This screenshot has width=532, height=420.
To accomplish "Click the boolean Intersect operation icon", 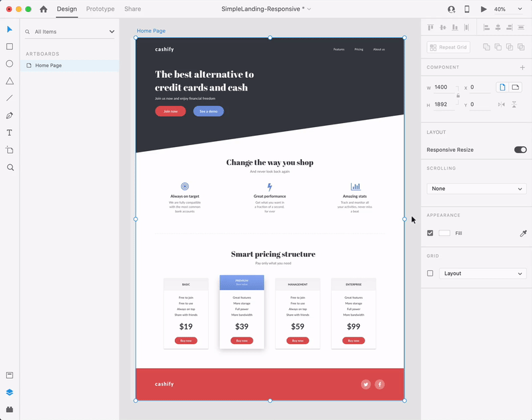I will coord(509,47).
